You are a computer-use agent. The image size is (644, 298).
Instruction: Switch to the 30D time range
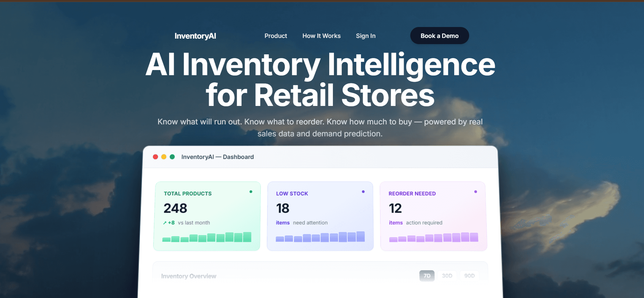tap(447, 276)
